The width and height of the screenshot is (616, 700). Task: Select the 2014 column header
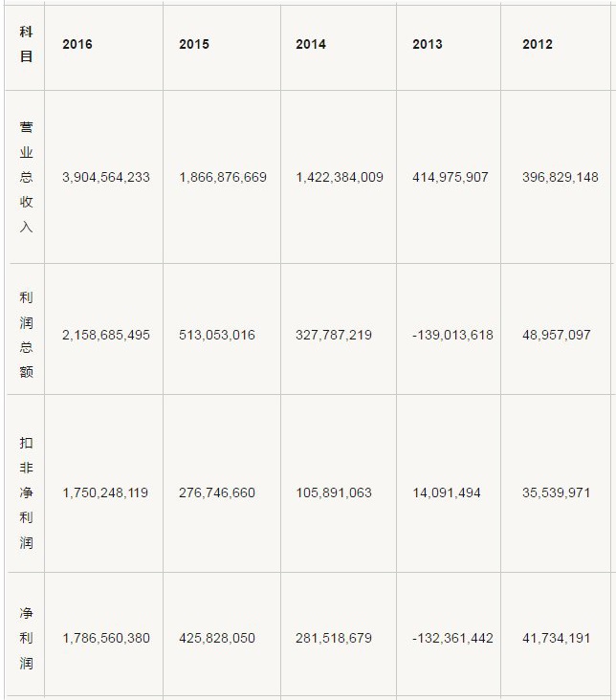311,44
